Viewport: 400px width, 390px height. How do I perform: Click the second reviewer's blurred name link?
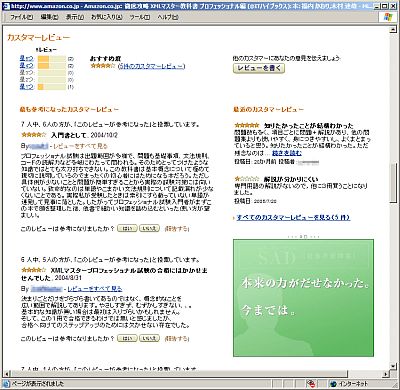(x=46, y=289)
